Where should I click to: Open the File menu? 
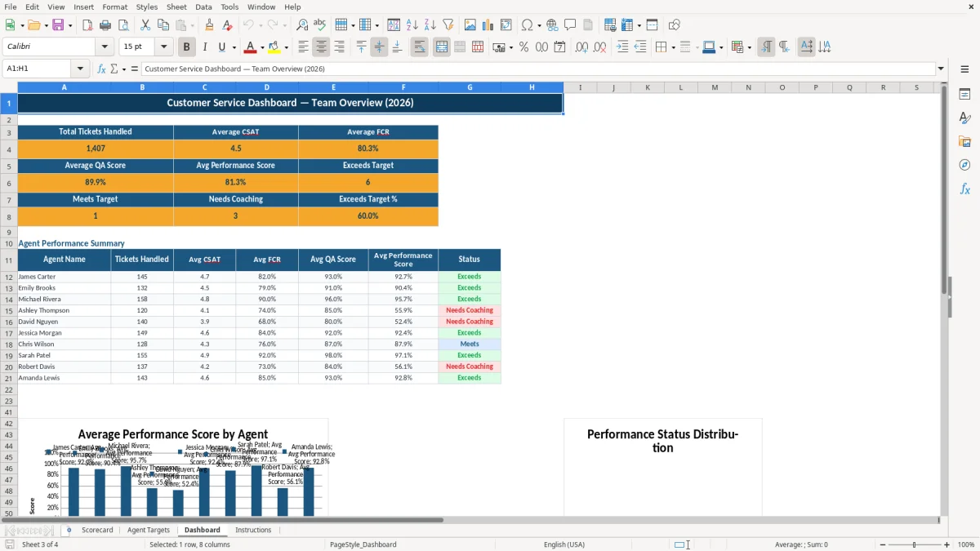click(11, 7)
